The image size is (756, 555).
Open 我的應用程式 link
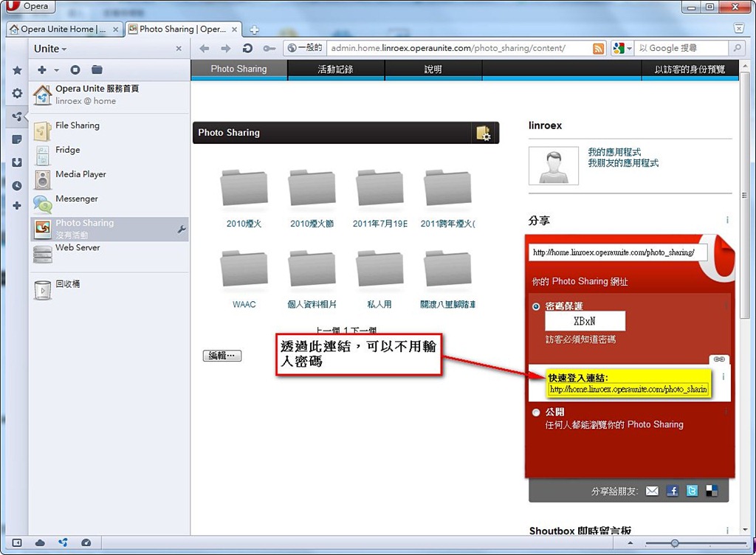(x=614, y=152)
